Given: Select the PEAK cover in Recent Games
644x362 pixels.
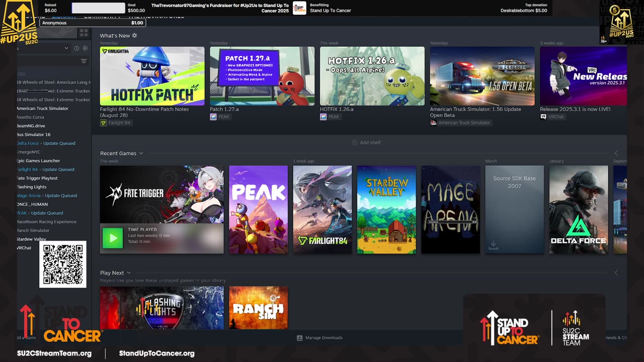Looking at the screenshot, I should [x=259, y=210].
